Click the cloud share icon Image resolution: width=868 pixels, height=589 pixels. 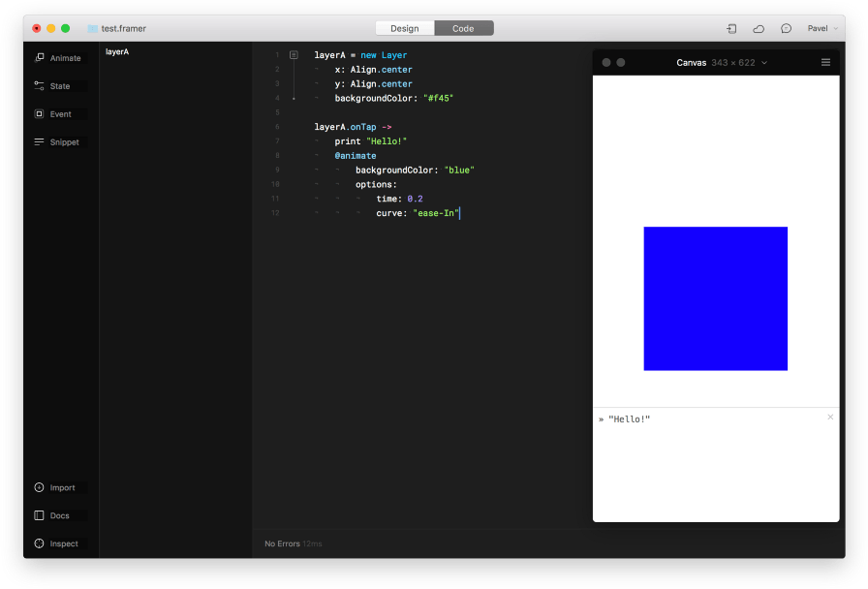pos(759,28)
